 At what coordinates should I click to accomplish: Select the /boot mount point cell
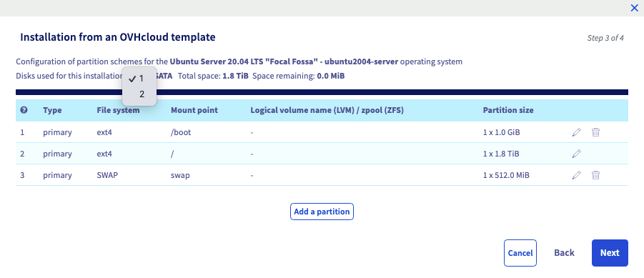pyautogui.click(x=181, y=132)
